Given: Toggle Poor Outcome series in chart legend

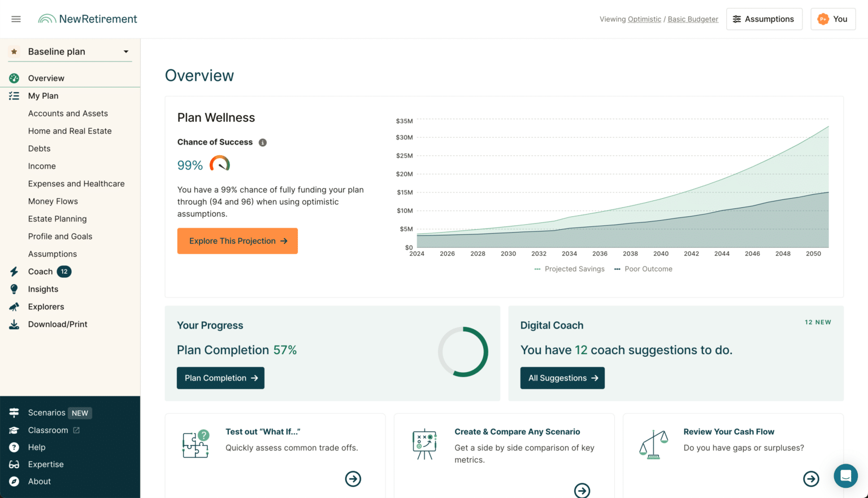Looking at the screenshot, I should [x=644, y=269].
